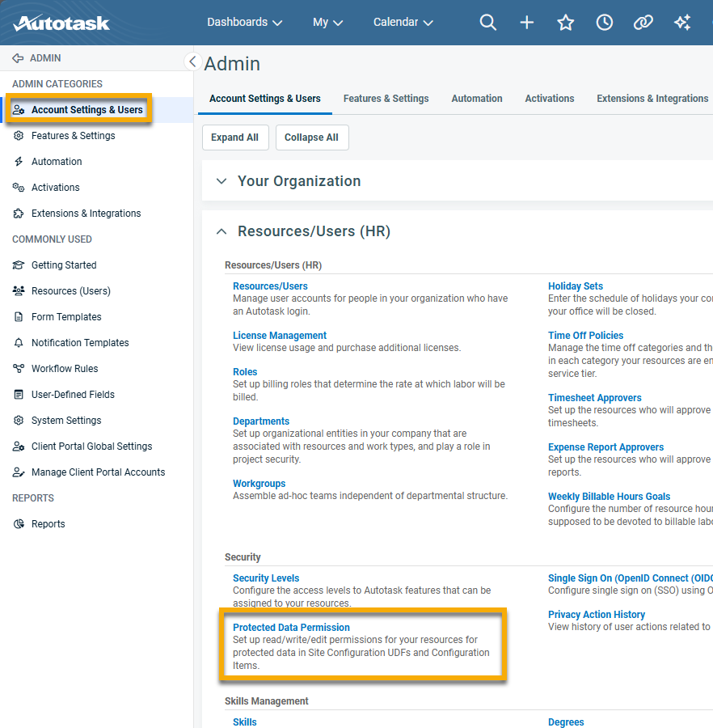Switch to the Features & Settings tab

[x=386, y=98]
